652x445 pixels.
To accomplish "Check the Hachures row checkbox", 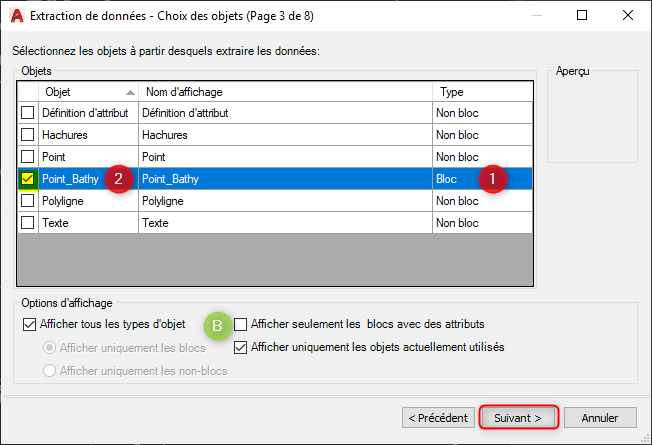I will [28, 135].
